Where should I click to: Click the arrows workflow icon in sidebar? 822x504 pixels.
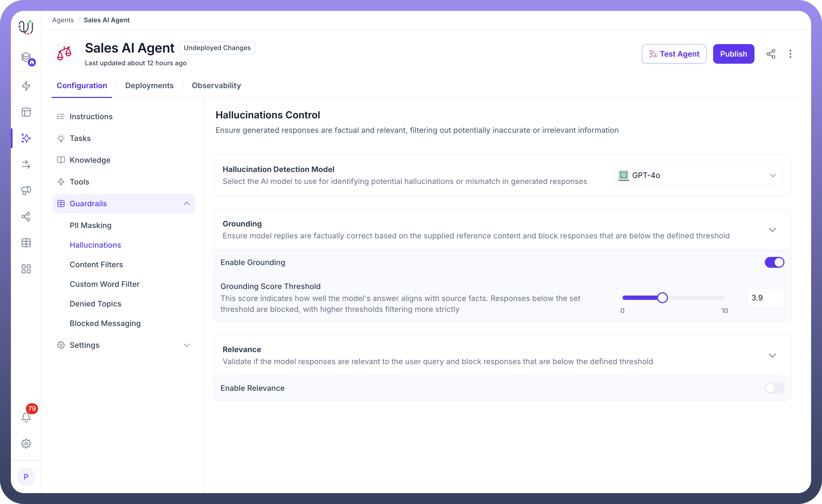pyautogui.click(x=26, y=164)
